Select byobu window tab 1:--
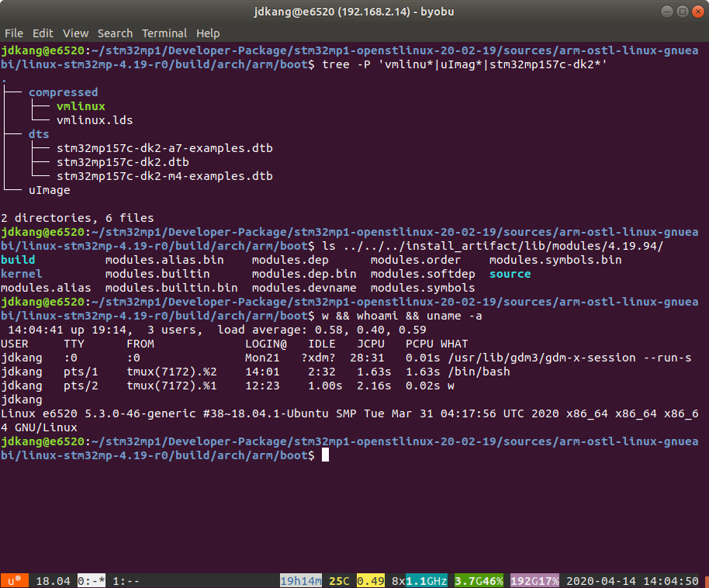This screenshot has width=709, height=588. click(126, 581)
